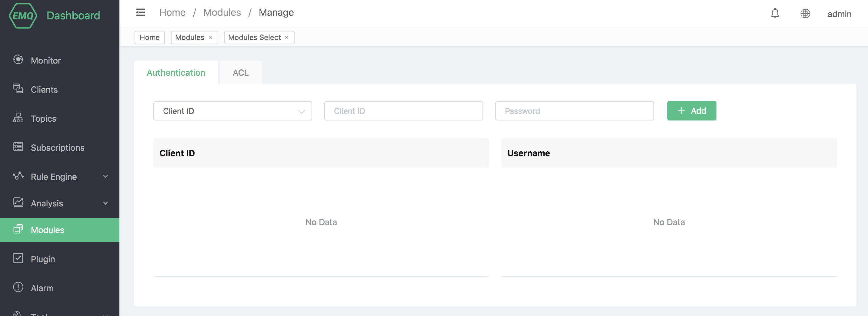Click the green Add button

tap(691, 111)
